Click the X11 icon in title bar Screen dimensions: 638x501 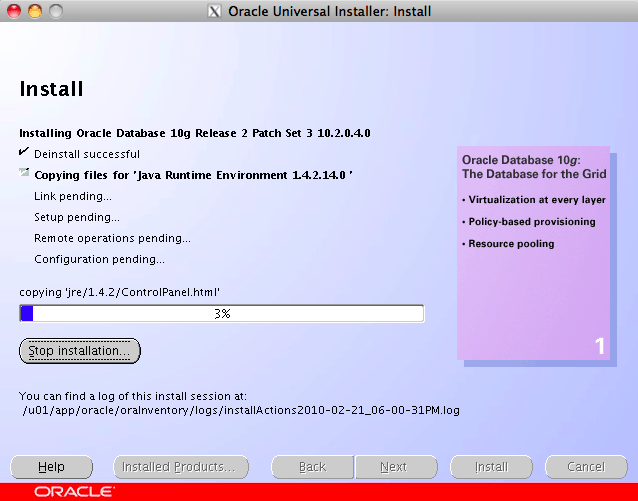[x=214, y=11]
